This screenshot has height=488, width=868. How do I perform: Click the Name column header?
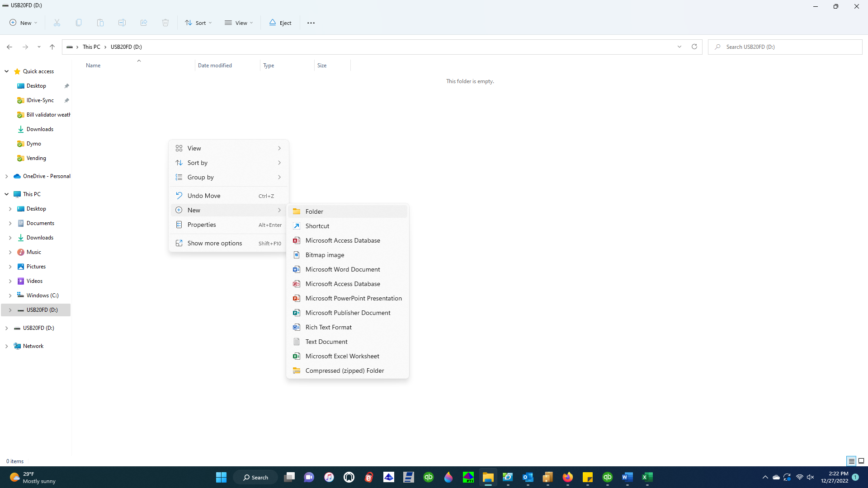93,66
